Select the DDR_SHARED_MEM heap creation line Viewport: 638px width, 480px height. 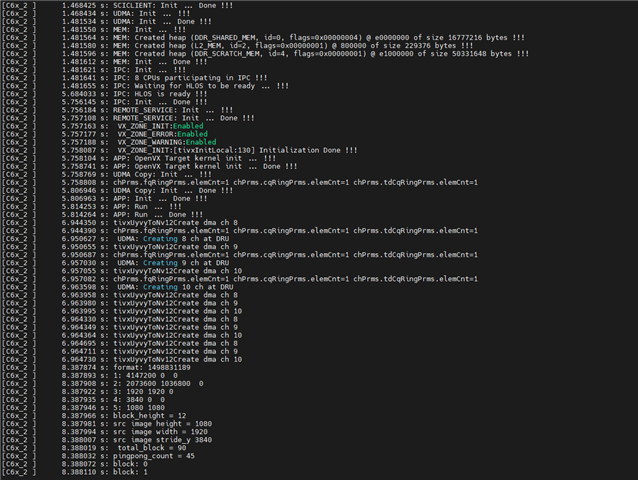263,38
